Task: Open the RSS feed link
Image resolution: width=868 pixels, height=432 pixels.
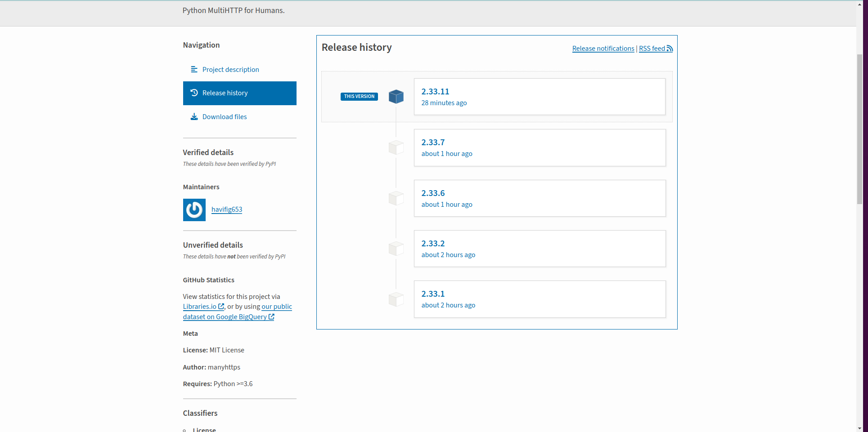Action: click(x=656, y=49)
